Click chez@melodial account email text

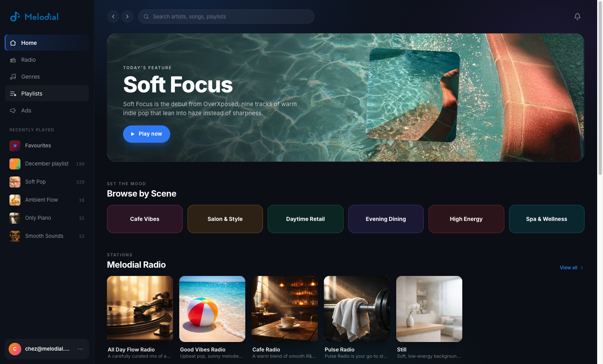coord(47,349)
